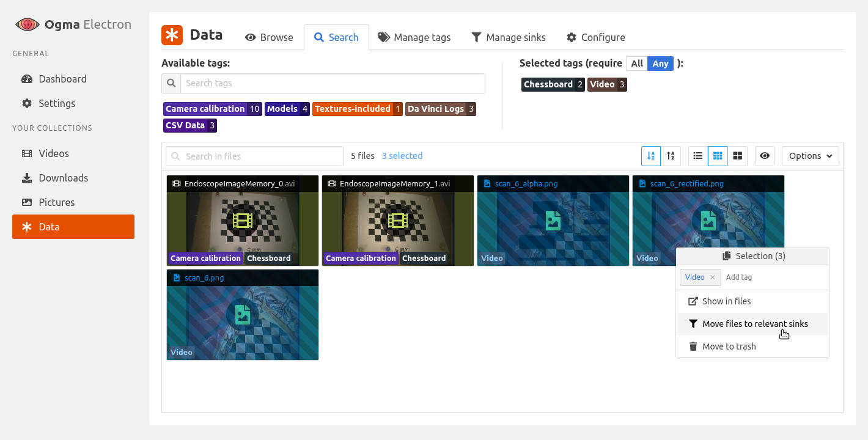This screenshot has width=868, height=440.
Task: Click the Camera calibration tag on EndoscopeImageMemory_0.avi
Action: (205, 258)
